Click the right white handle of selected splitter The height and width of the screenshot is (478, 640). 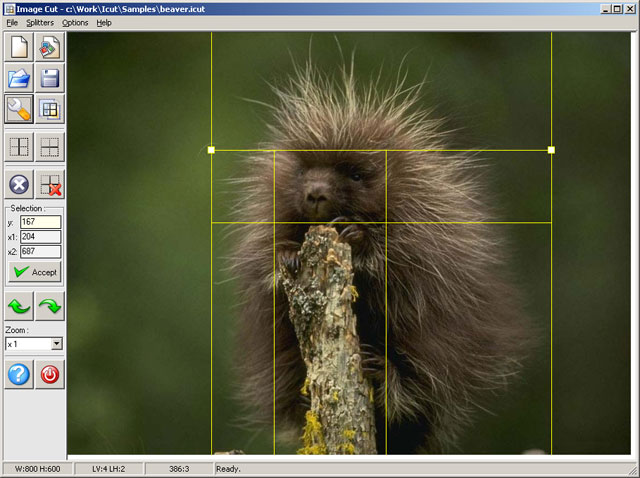coord(551,150)
